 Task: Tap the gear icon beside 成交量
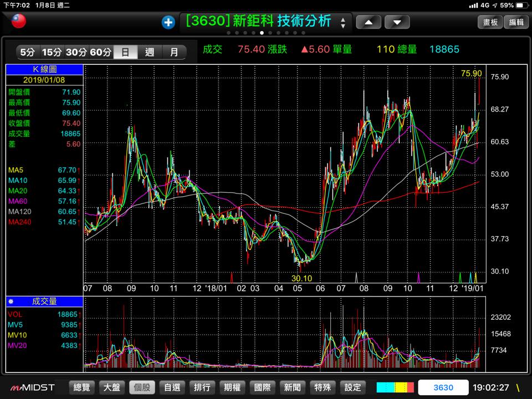tap(11, 301)
